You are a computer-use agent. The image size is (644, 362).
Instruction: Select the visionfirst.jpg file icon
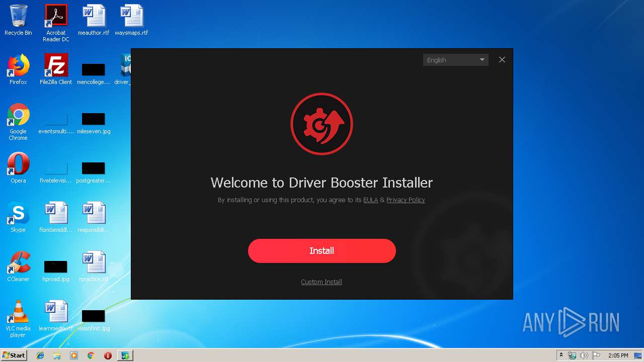coord(94,320)
